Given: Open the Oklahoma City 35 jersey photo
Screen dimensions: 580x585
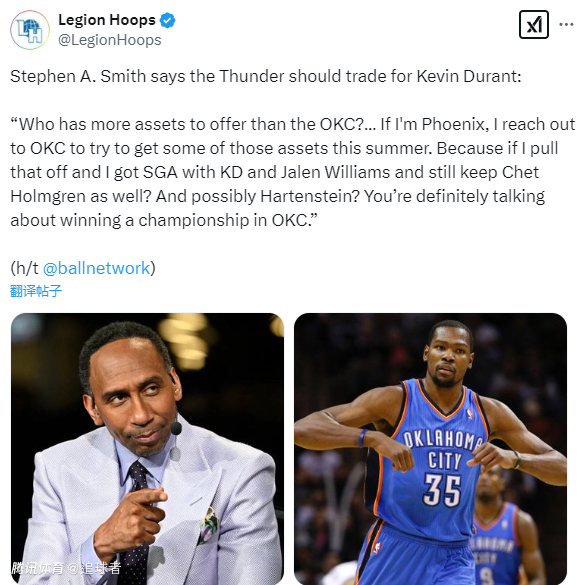Looking at the screenshot, I should (430, 449).
